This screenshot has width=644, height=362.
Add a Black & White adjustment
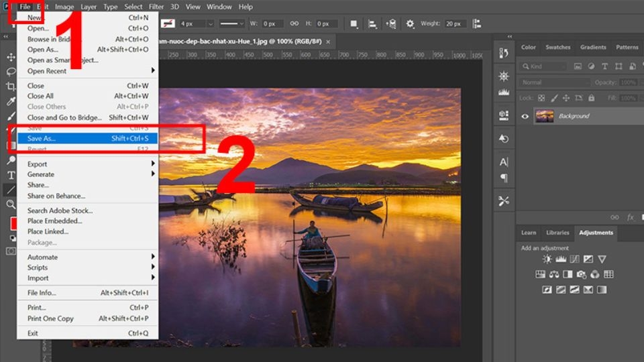[x=568, y=274]
